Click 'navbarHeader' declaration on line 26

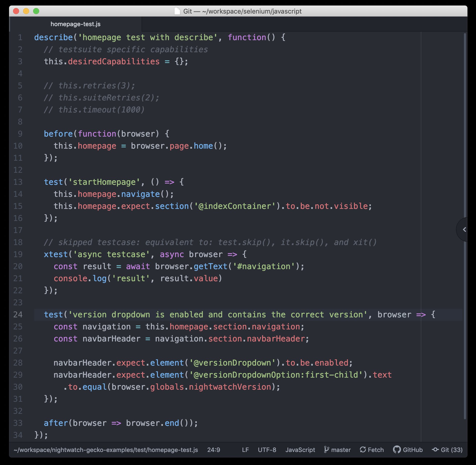111,339
